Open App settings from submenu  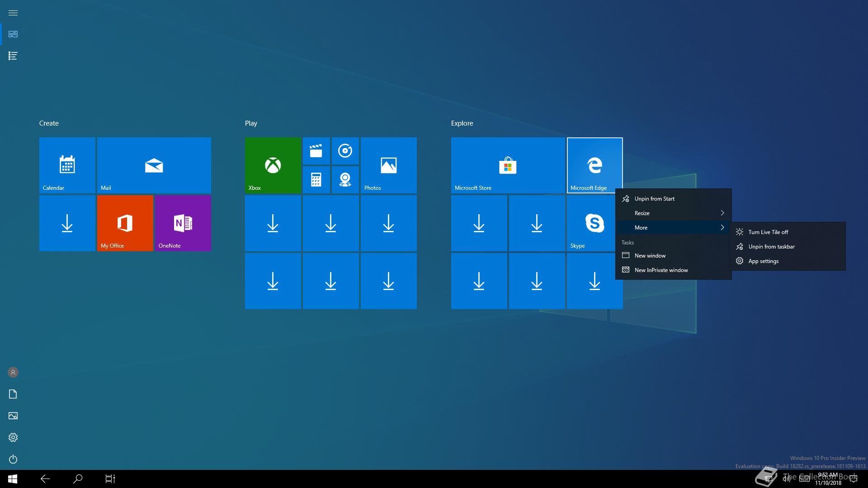(788, 261)
